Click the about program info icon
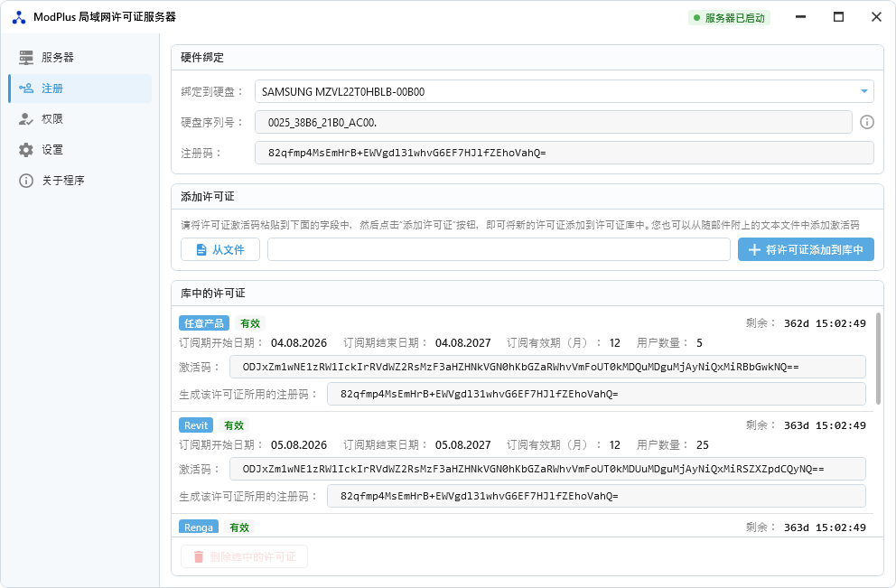Screen dimensions: 896x588 [x=26, y=181]
